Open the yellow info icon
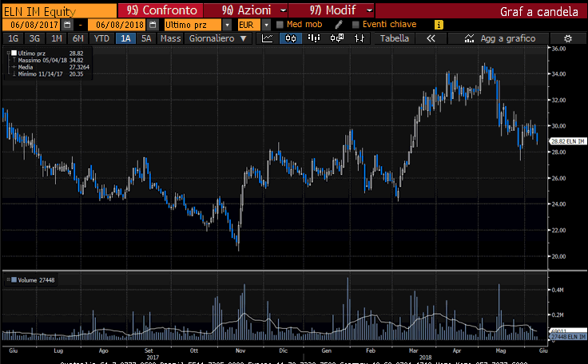The image size is (588, 364). click(x=439, y=25)
